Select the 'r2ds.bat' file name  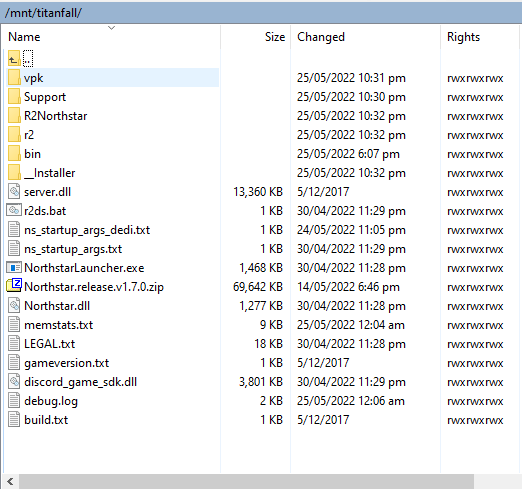click(45, 211)
